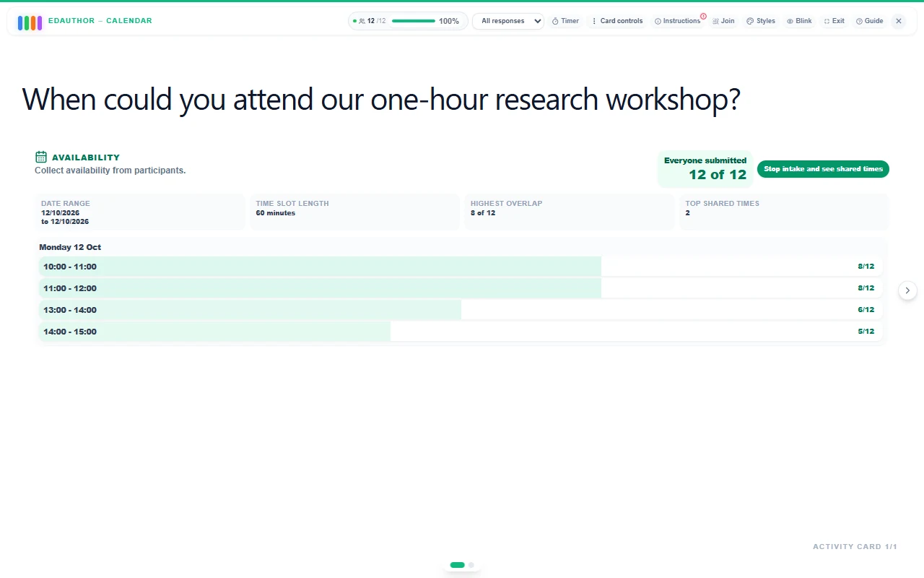Click Activity Card 1/1 label
Screen dimensions: 924x578
pyautogui.click(x=855, y=547)
